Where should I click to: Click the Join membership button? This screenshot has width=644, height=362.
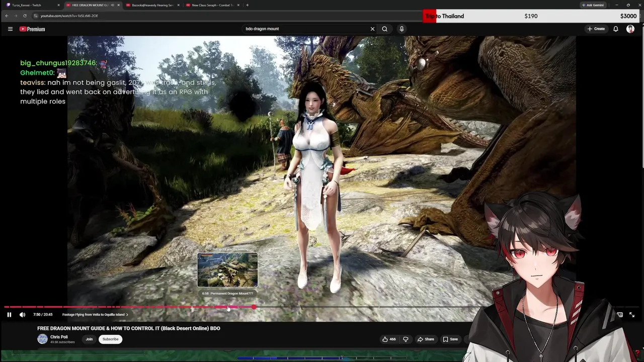tap(89, 339)
